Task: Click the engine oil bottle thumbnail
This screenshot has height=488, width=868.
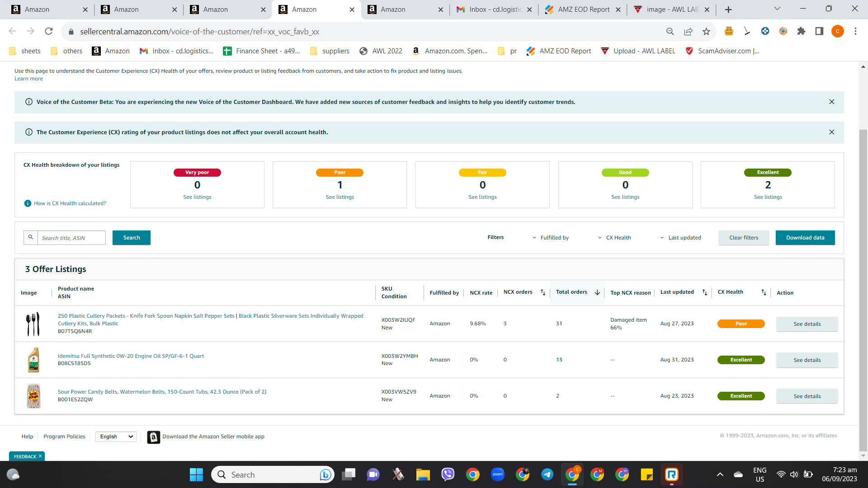Action: tap(33, 360)
